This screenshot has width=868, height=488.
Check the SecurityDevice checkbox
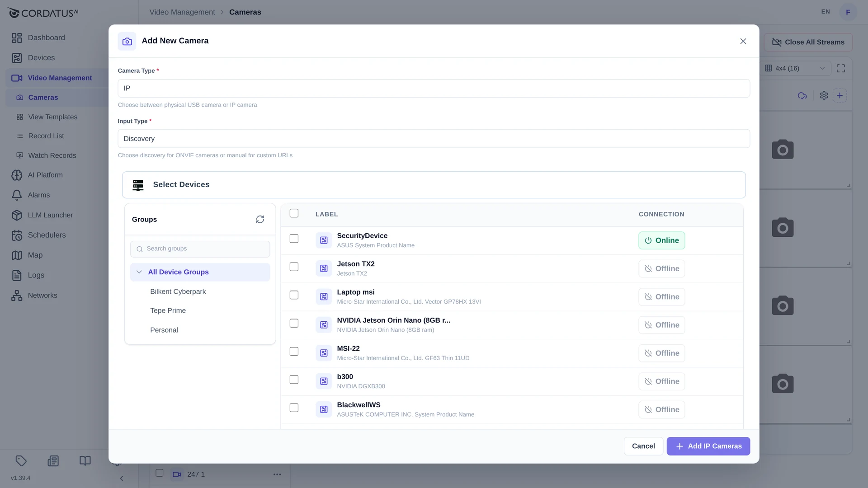click(294, 239)
